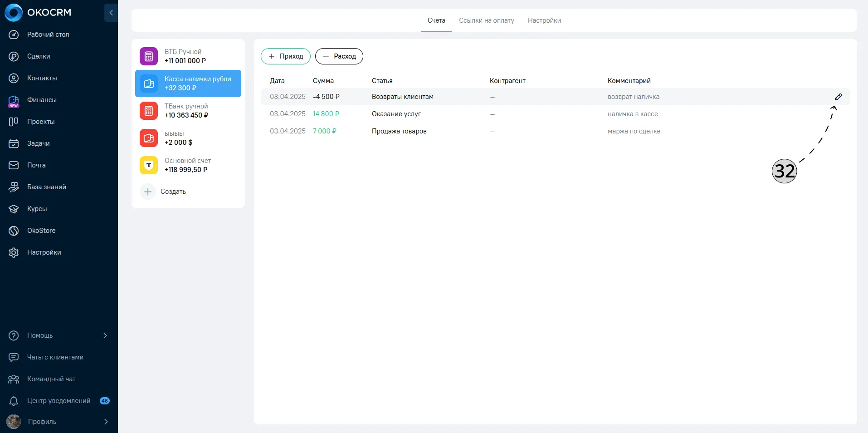Click the маржа по сделке comment
This screenshot has width=868, height=433.
(634, 131)
